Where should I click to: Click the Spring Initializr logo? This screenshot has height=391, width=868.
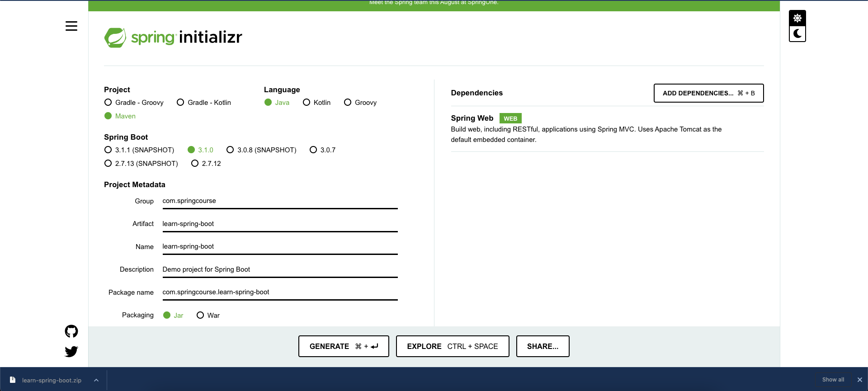click(174, 38)
